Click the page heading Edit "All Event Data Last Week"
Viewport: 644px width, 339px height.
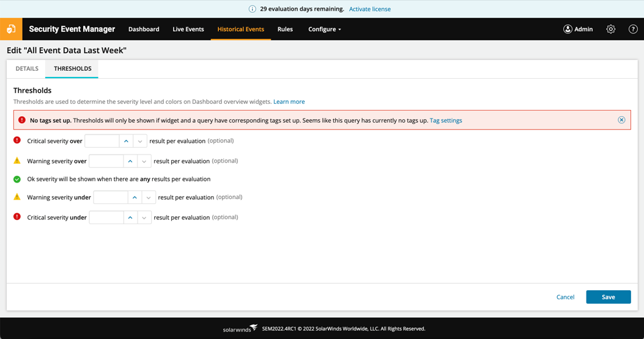(x=67, y=50)
